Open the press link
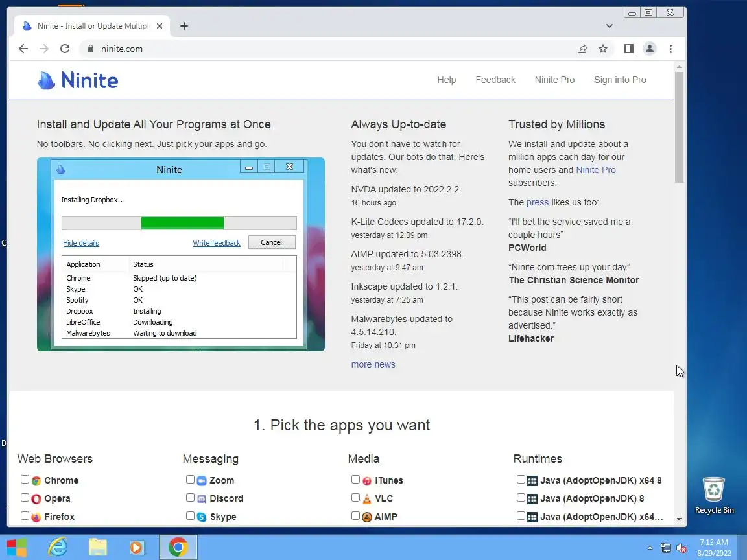 click(x=538, y=202)
